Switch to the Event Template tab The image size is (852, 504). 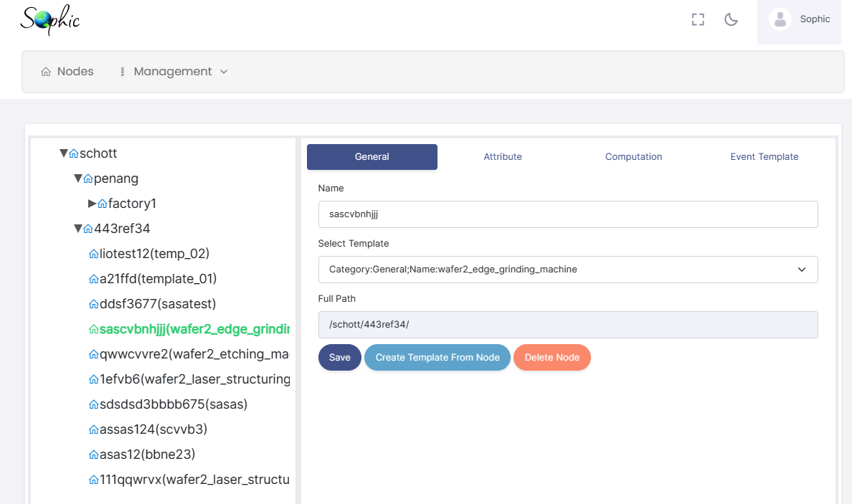764,157
